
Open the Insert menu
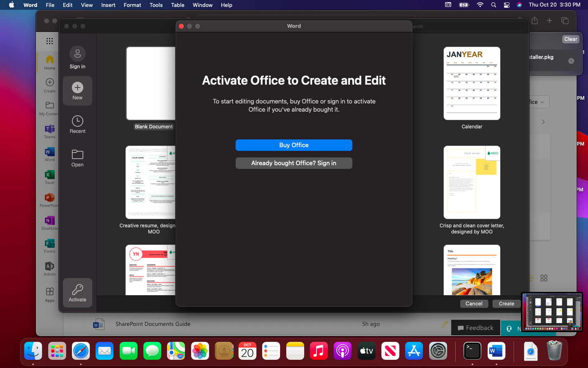tap(108, 5)
